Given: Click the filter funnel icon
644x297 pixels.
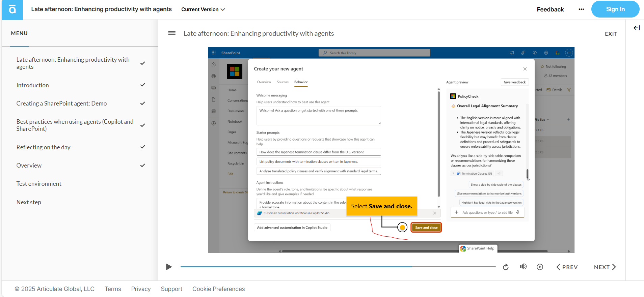Looking at the screenshot, I should 569,90.
